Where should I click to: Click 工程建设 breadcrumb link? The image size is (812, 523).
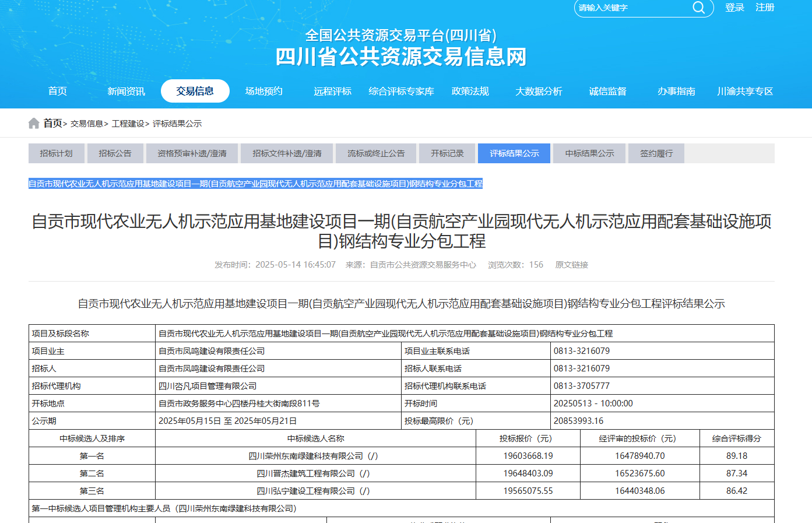[128, 124]
